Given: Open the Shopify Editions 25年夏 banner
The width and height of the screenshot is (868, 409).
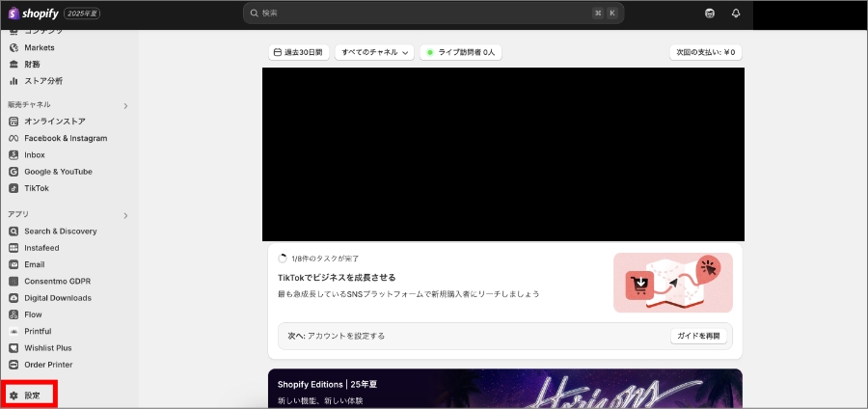Looking at the screenshot, I should coord(504,389).
